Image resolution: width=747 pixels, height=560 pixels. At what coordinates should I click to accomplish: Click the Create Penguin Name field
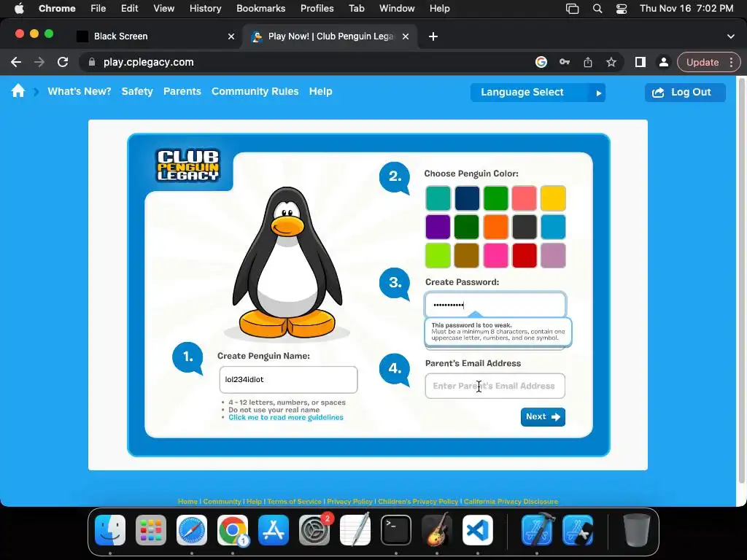(288, 379)
